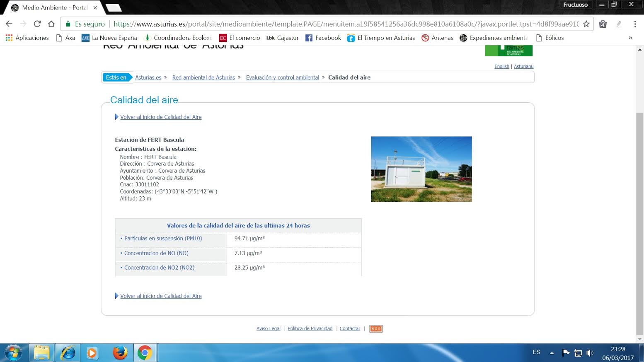The height and width of the screenshot is (362, 644).
Task: Click the FERT Bascula station photo
Action: tap(421, 169)
